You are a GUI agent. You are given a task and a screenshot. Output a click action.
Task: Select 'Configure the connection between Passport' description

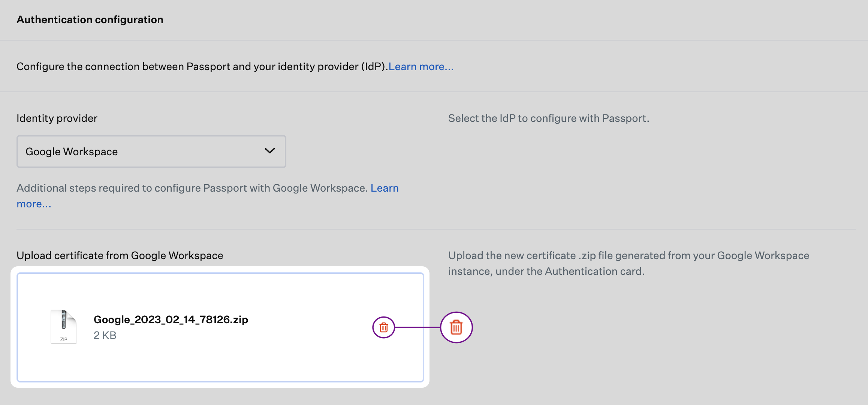[202, 66]
